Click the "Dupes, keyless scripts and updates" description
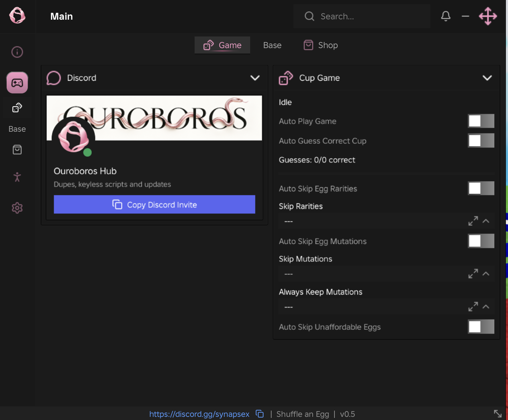Viewport: 508px width, 420px height. pyautogui.click(x=112, y=184)
